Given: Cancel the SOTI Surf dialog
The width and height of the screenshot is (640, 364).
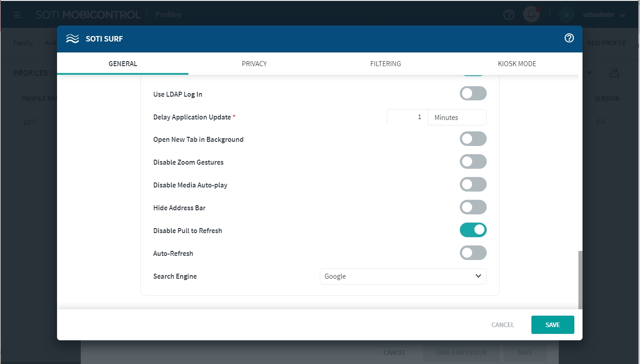Looking at the screenshot, I should click(502, 325).
